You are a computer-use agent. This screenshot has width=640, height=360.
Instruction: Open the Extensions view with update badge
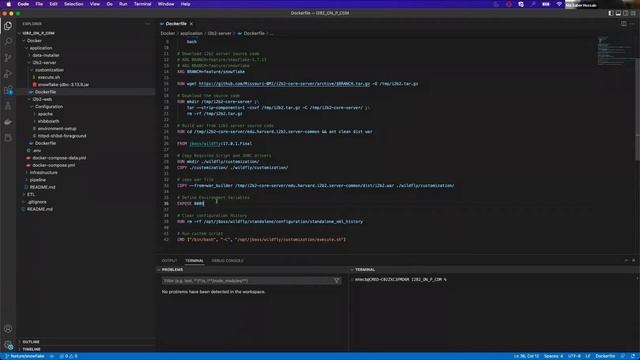coord(8,90)
